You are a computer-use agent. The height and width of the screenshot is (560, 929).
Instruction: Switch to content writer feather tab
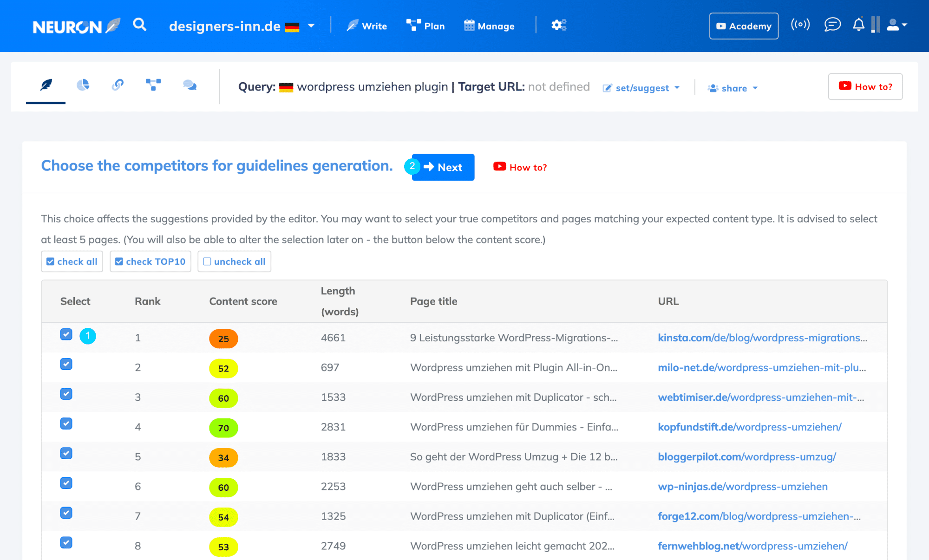(x=46, y=85)
